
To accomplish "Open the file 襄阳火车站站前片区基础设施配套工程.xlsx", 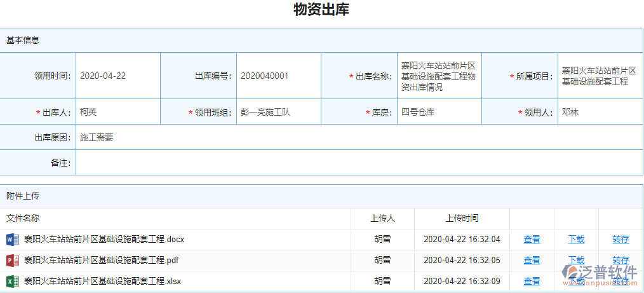I will 102,281.
